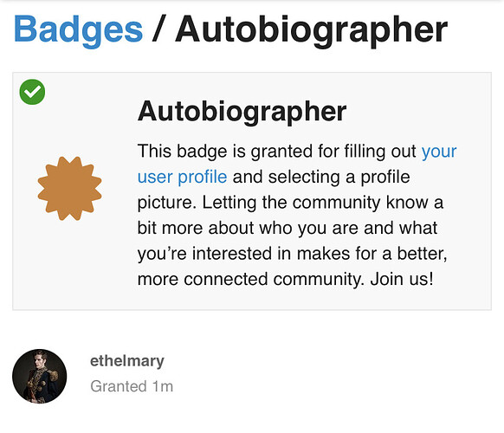
Task: Click the bronze starburst badge icon
Action: point(70,189)
